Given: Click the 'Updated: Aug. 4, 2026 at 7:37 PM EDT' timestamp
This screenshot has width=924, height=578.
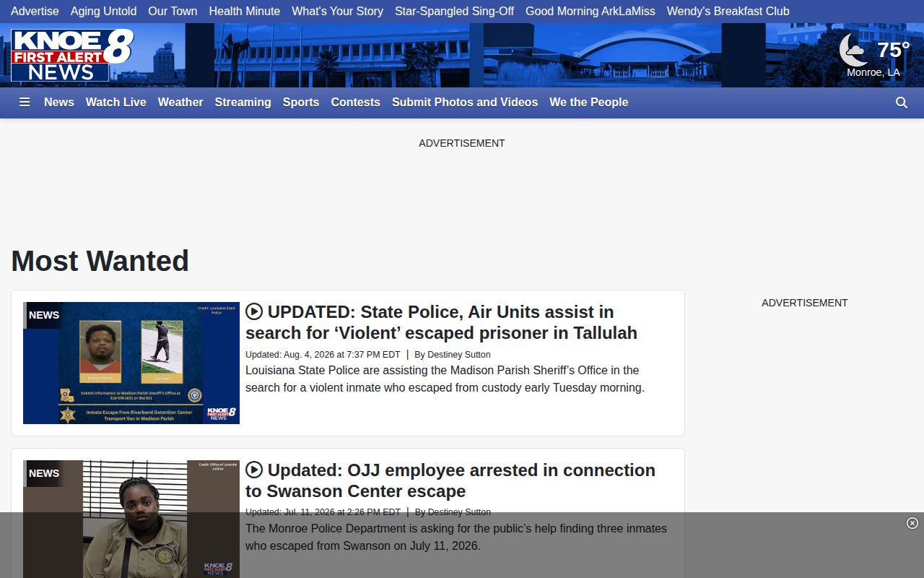Looking at the screenshot, I should tap(323, 355).
